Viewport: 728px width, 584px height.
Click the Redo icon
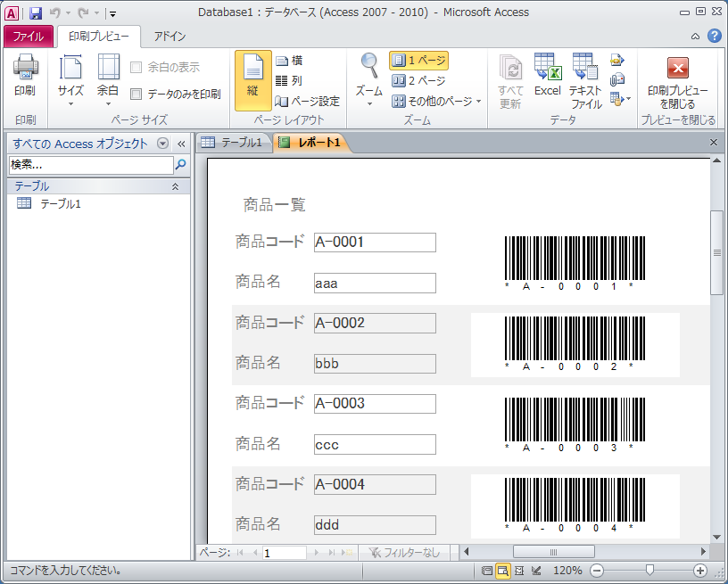83,12
